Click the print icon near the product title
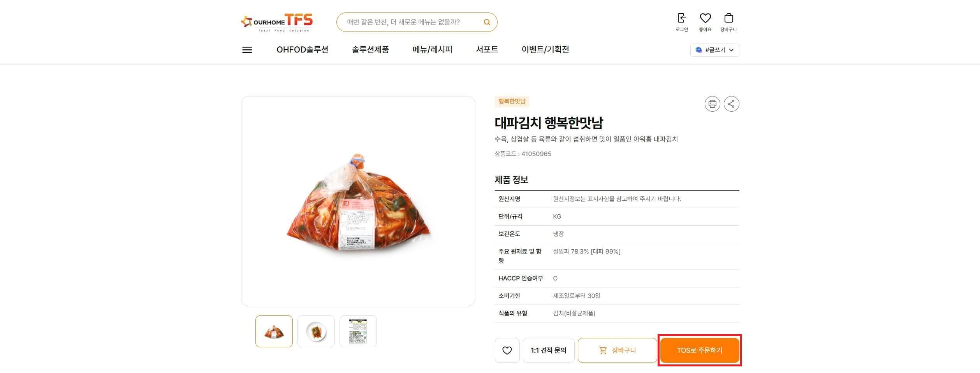The image size is (980, 373). tap(713, 104)
